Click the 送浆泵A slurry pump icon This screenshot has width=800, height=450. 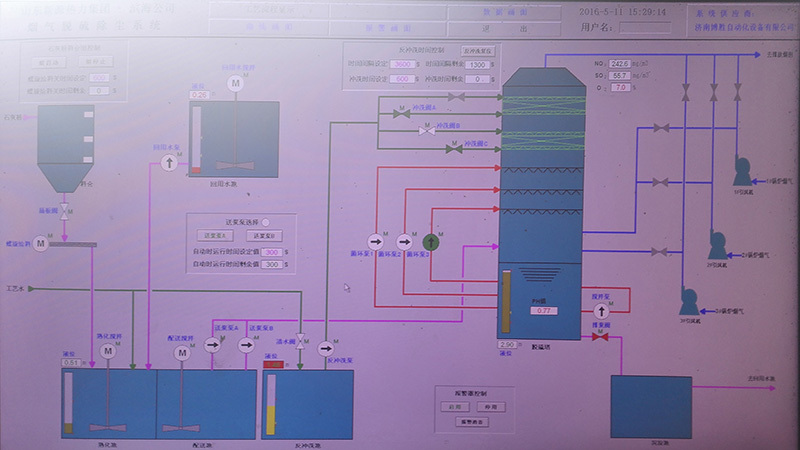(x=212, y=344)
